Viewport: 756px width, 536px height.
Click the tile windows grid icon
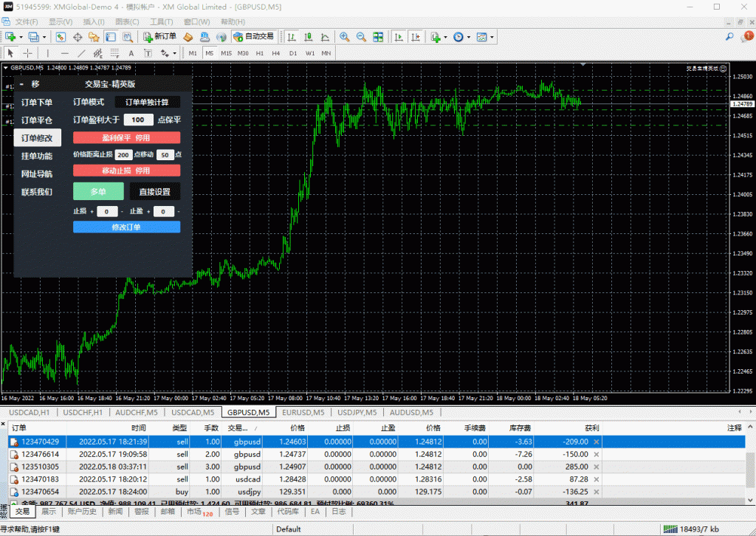[378, 36]
